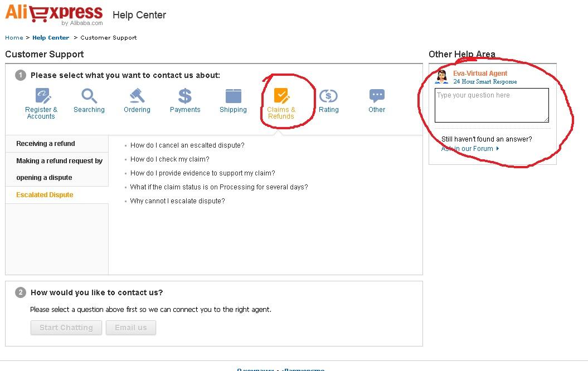The height and width of the screenshot is (371, 588).
Task: Select the Rating icon
Action: (328, 96)
